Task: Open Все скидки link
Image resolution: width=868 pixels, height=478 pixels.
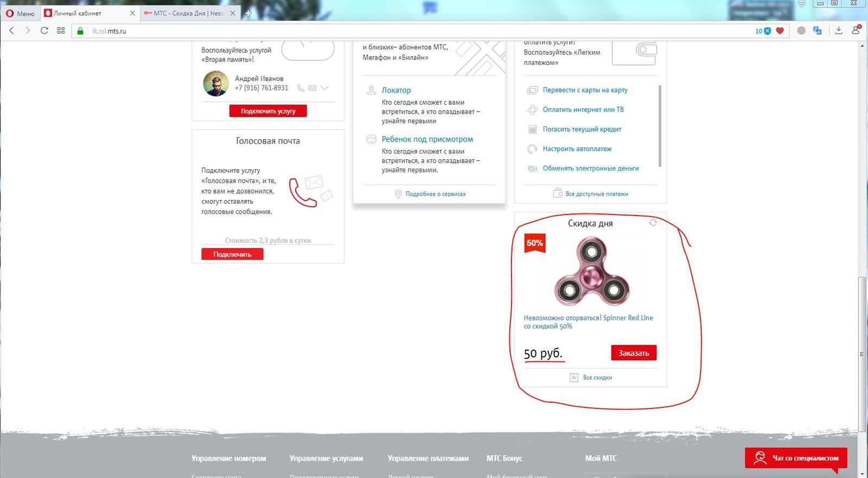Action: [x=597, y=378]
